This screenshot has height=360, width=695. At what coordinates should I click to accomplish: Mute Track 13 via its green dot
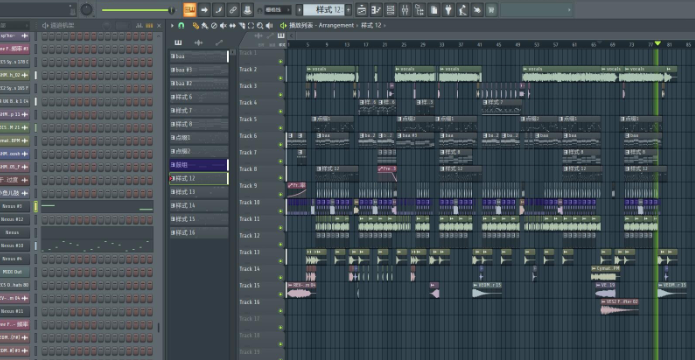281,261
